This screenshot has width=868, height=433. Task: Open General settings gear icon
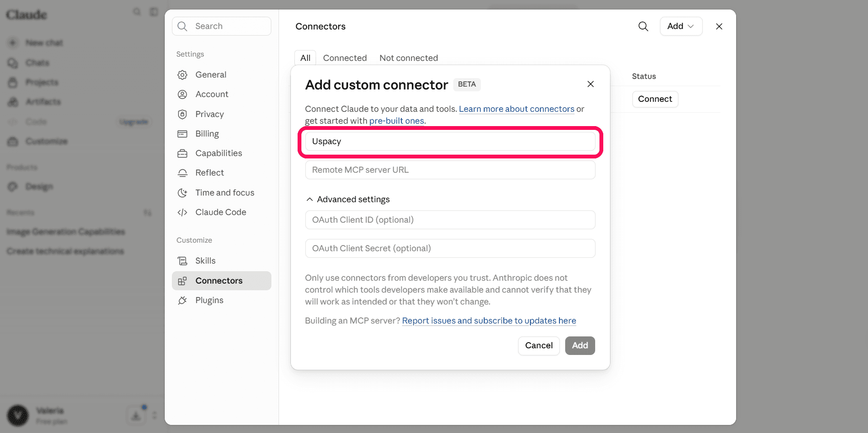click(x=182, y=75)
